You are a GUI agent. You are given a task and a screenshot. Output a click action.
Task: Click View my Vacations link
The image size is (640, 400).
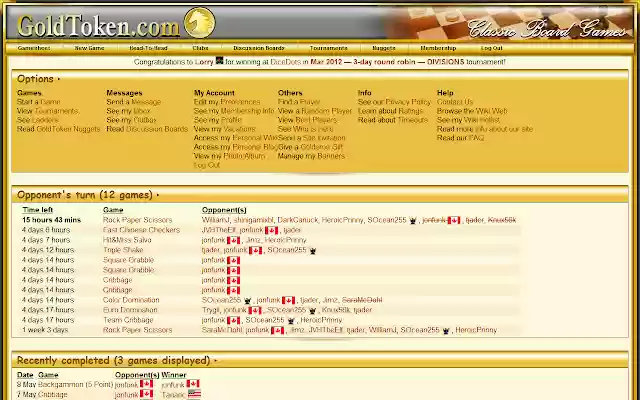(224, 129)
